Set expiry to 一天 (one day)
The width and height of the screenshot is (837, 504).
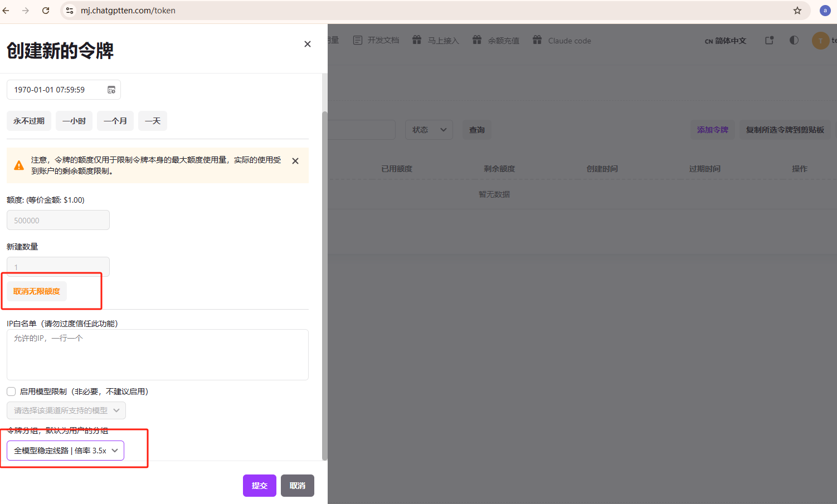point(153,121)
